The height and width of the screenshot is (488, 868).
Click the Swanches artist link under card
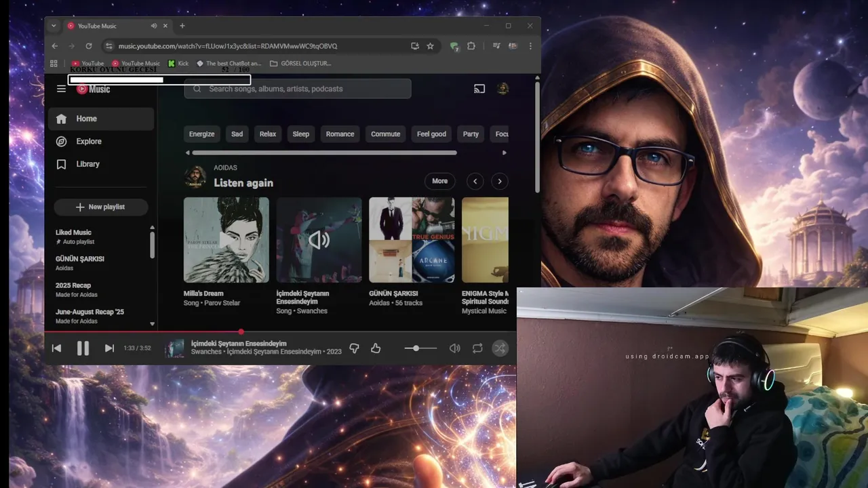point(312,311)
